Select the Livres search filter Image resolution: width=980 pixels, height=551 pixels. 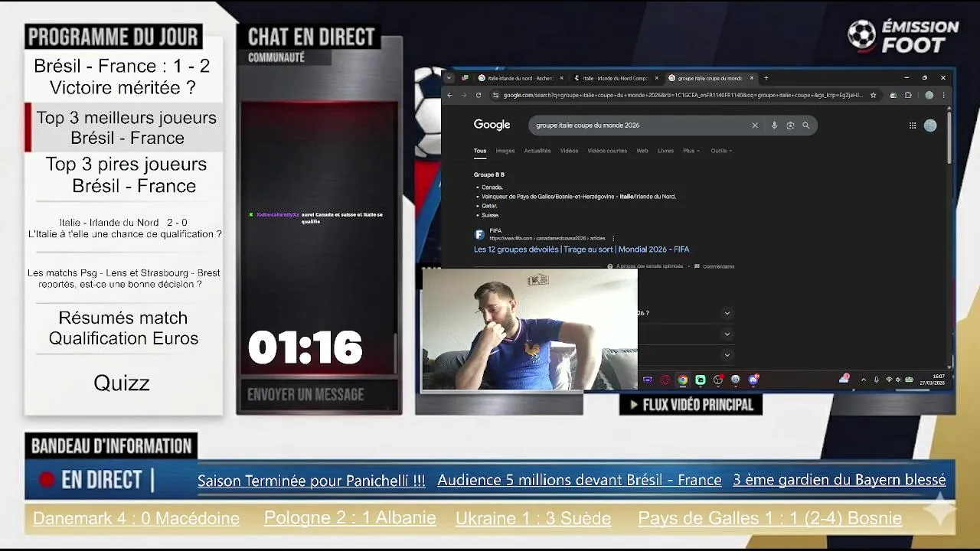666,151
